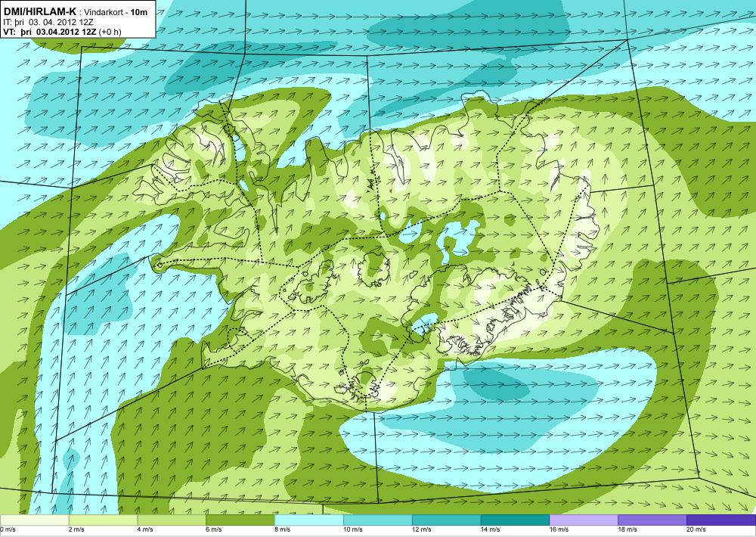Screen dimensions: 756x537
Task: Click the "10 m/s" legend label
Action: pos(353,529)
